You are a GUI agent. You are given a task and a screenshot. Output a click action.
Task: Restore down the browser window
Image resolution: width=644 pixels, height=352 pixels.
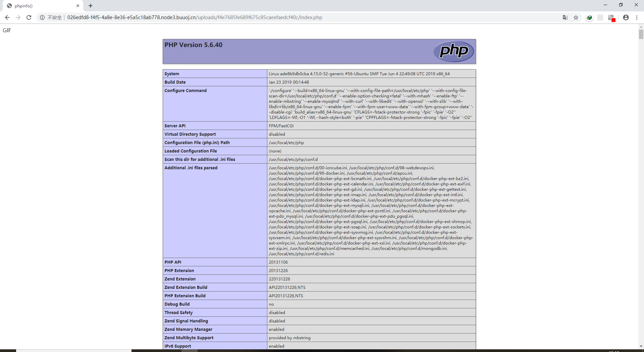pos(621,5)
